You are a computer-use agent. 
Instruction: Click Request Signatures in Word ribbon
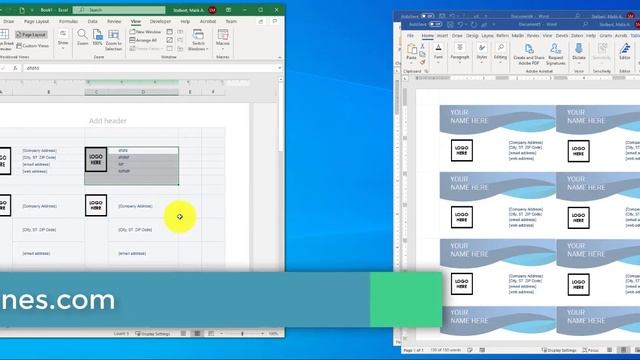(x=556, y=54)
